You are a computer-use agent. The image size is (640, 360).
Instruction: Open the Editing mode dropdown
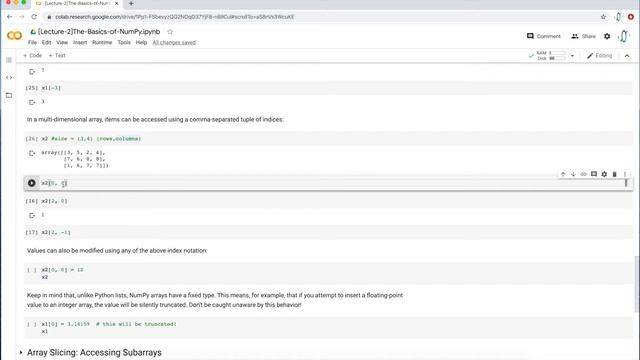tap(600, 56)
